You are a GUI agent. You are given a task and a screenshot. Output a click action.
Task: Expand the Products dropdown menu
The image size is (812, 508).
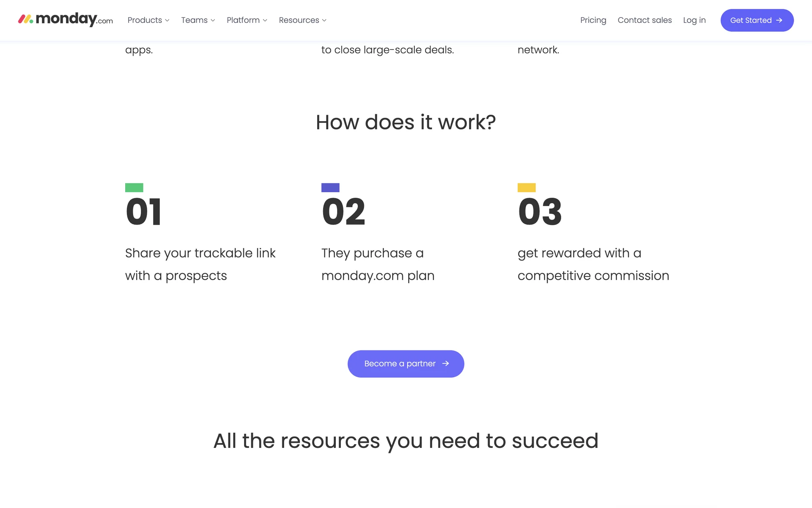coord(148,20)
